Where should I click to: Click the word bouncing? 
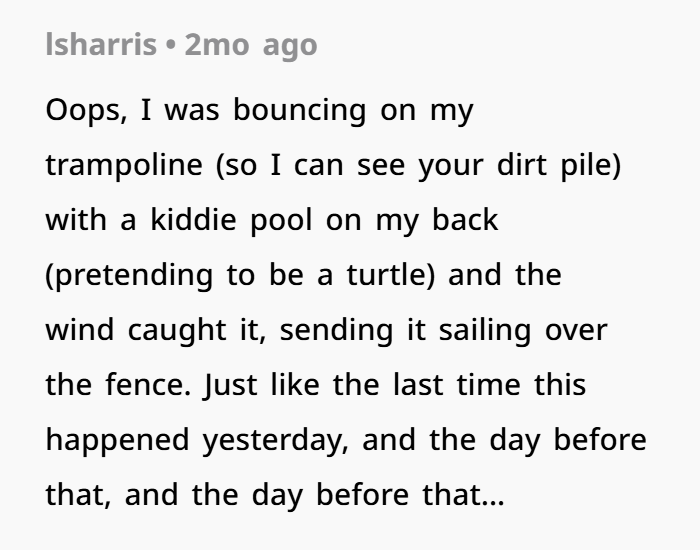point(300,110)
